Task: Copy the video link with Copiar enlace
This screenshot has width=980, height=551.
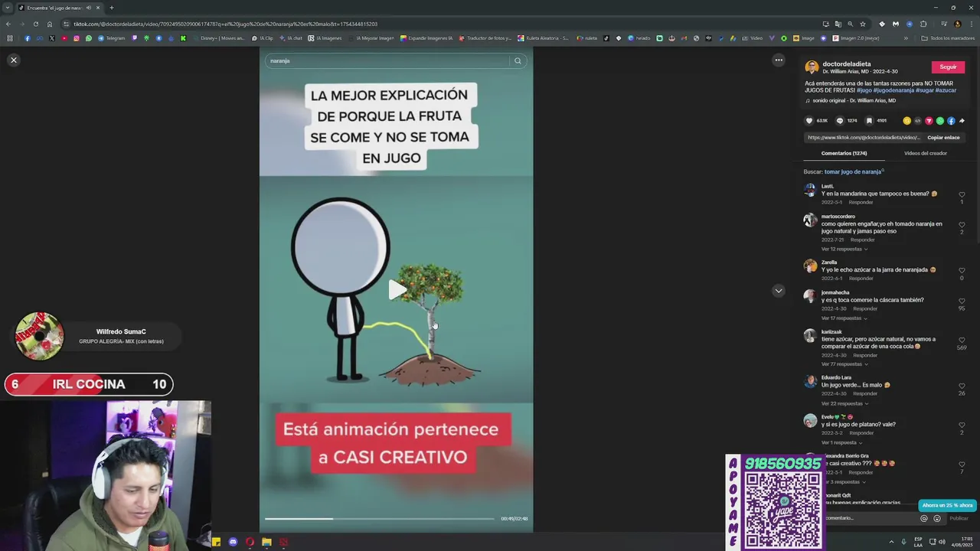Action: [x=943, y=138]
